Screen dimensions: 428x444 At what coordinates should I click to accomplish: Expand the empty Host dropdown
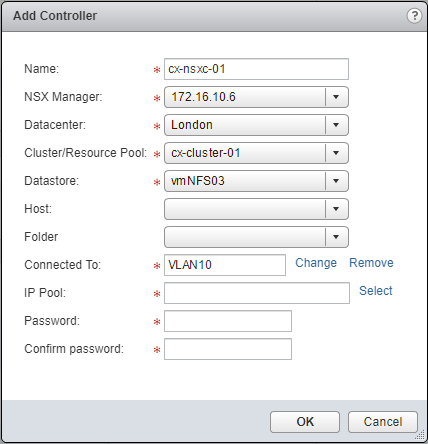256,209
